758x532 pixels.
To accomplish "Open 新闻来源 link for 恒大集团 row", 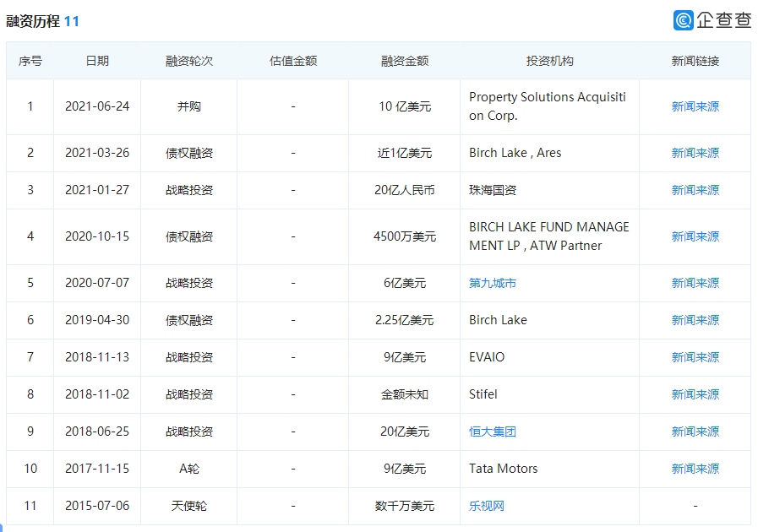I will (695, 432).
